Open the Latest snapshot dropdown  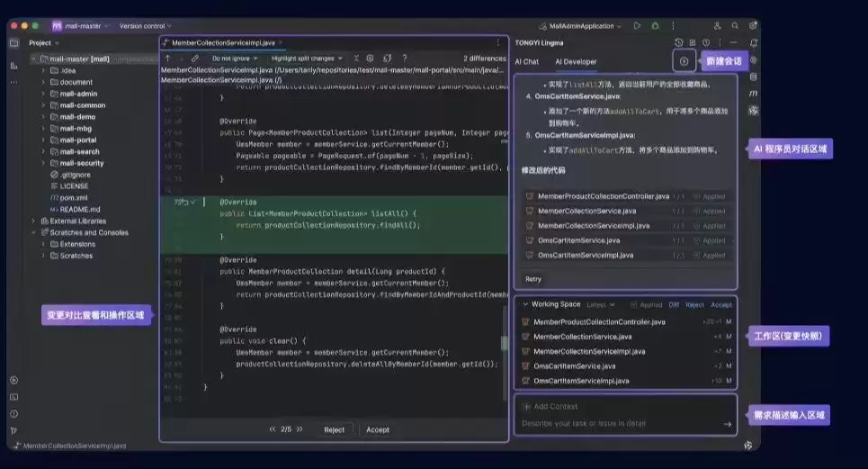tap(602, 305)
